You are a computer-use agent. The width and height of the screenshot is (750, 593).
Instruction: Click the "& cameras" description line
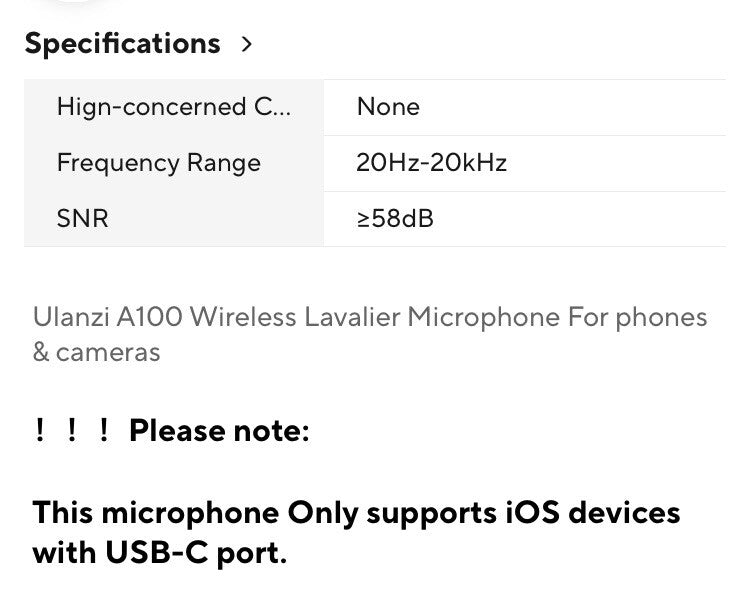[96, 352]
